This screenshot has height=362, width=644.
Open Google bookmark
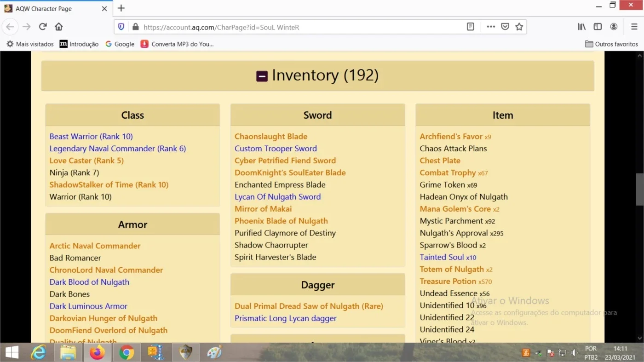(x=120, y=44)
